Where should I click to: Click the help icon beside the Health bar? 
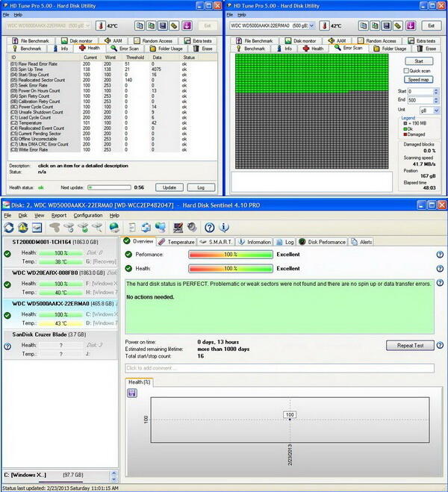[440, 269]
